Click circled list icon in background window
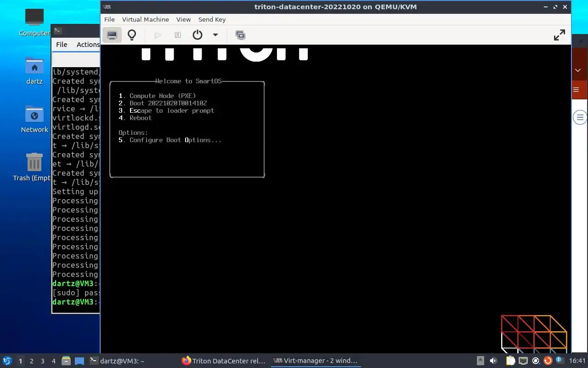The width and height of the screenshot is (588, 368). tap(580, 117)
